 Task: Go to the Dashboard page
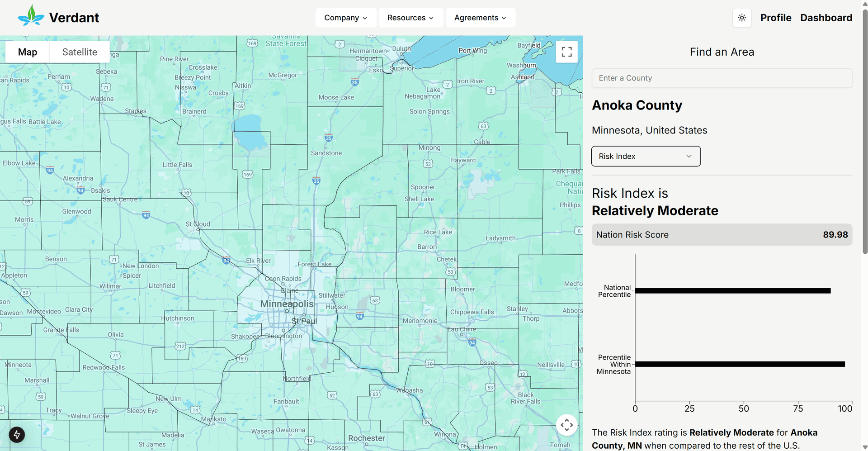(x=826, y=18)
